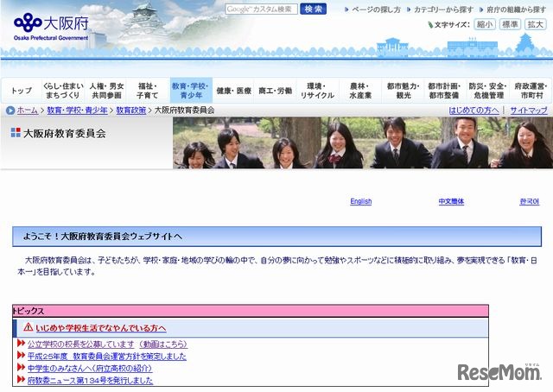Click the red arrow beside 公立学校の校長 link
Viewport: 553px width, 392px height.
tap(21, 344)
